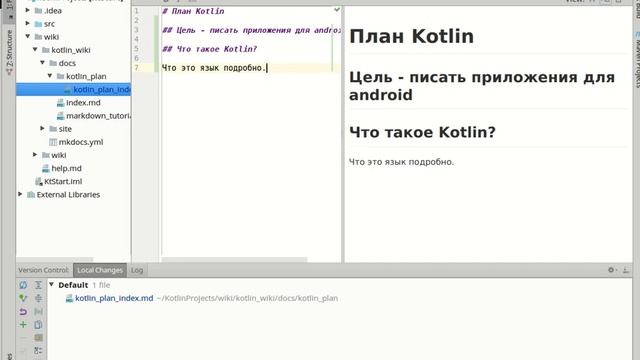Click the kotlin_wiki folder name

click(x=71, y=50)
